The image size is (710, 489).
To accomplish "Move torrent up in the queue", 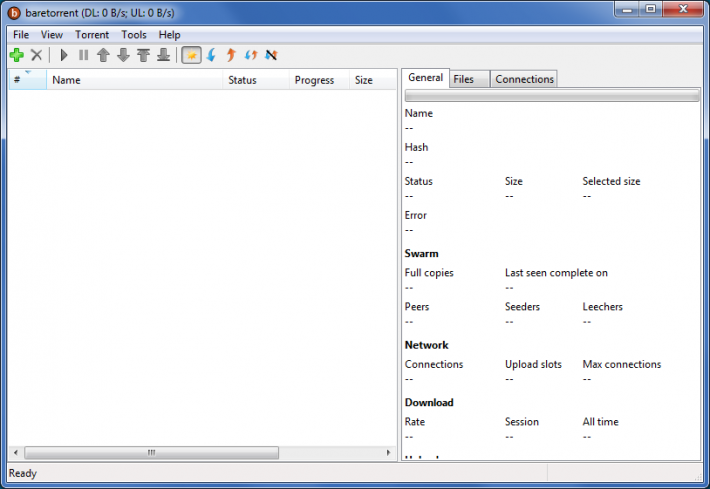I will 103,55.
